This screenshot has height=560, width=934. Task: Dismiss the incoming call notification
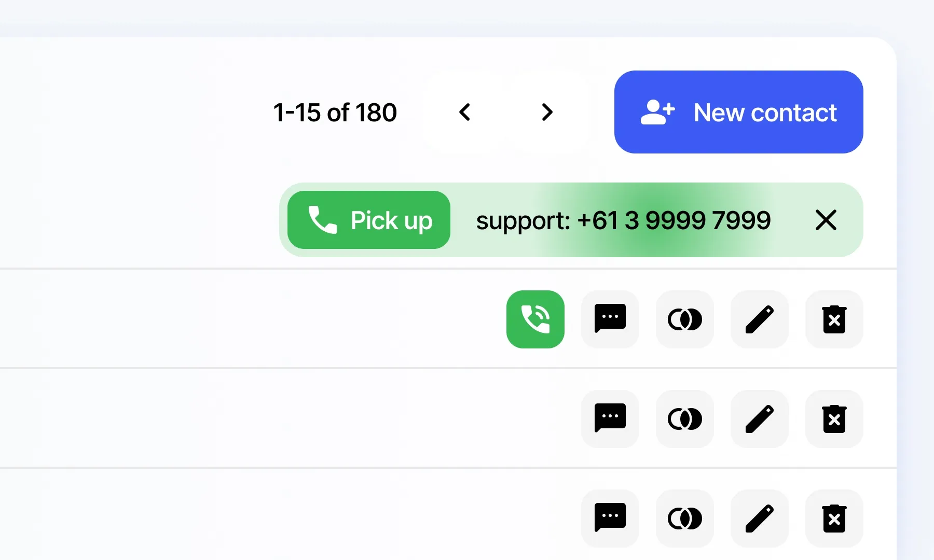click(x=826, y=220)
